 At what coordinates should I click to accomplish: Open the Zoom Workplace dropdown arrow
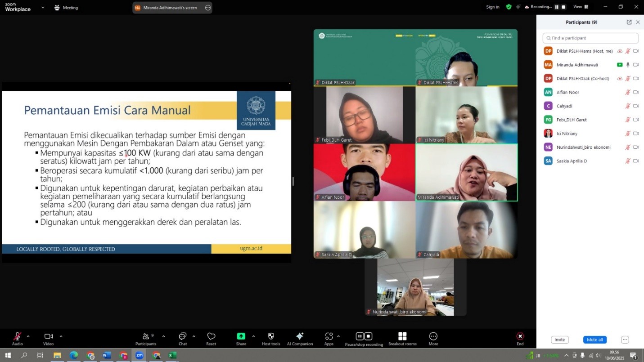43,8
